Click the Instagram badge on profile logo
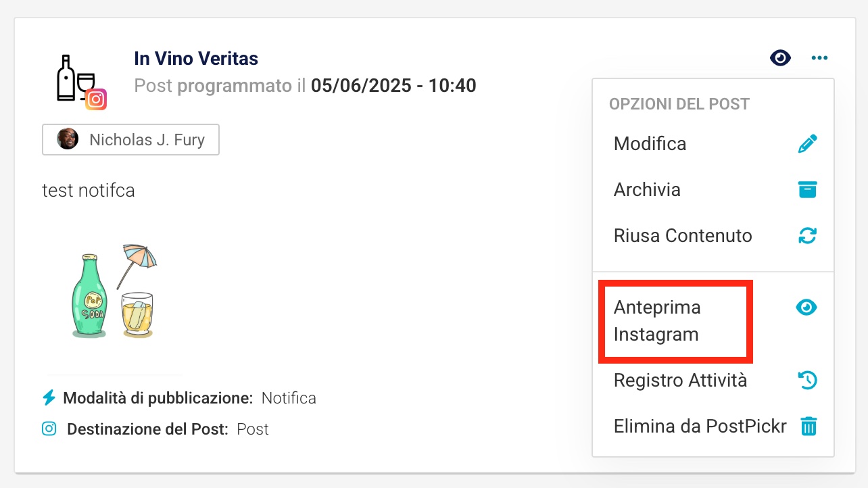This screenshot has width=868, height=488. tap(96, 99)
